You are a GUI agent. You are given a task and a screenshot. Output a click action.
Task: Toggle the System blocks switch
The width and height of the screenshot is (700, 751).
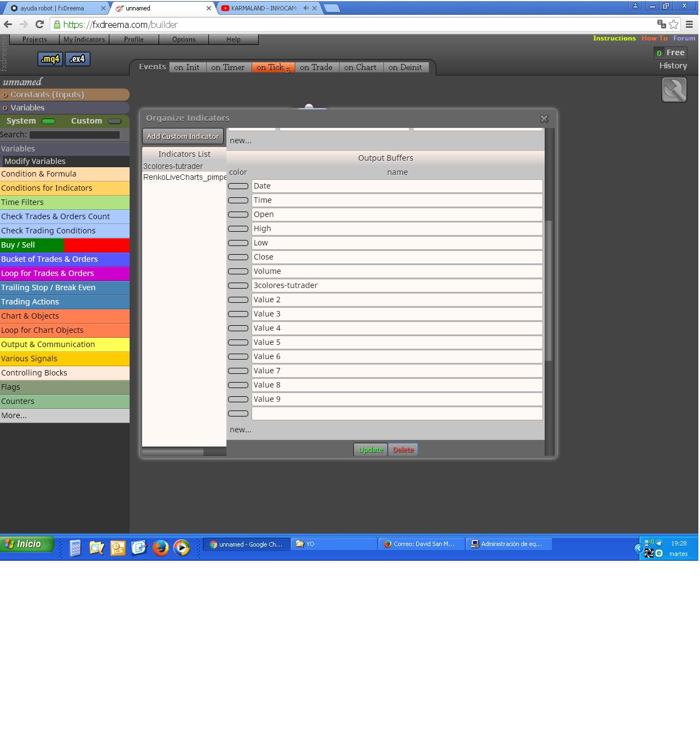click(x=49, y=121)
